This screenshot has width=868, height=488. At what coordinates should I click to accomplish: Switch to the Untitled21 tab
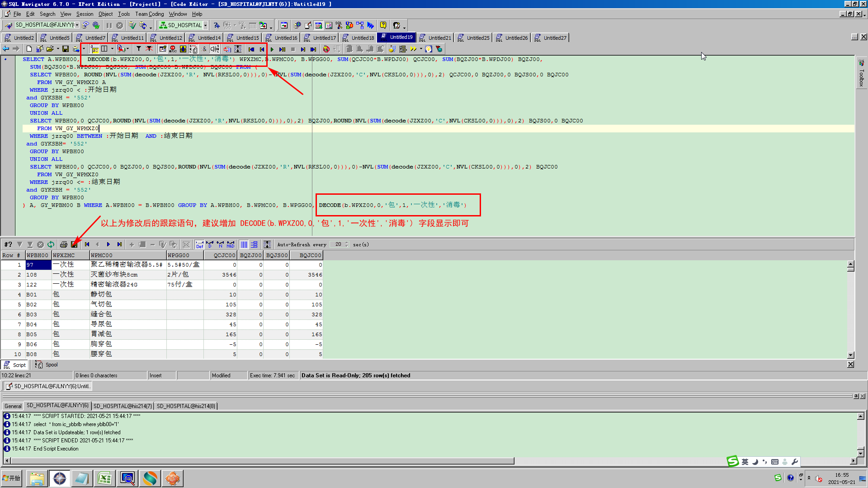(x=435, y=38)
